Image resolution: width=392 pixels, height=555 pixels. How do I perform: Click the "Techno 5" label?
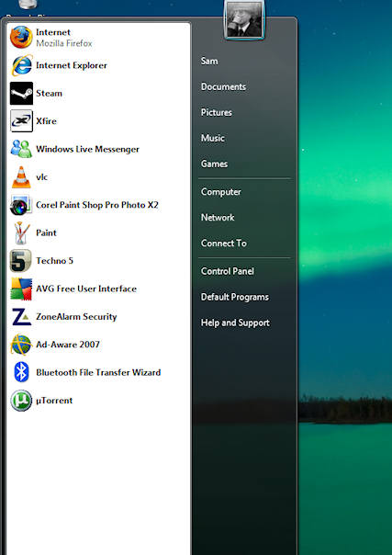[54, 261]
